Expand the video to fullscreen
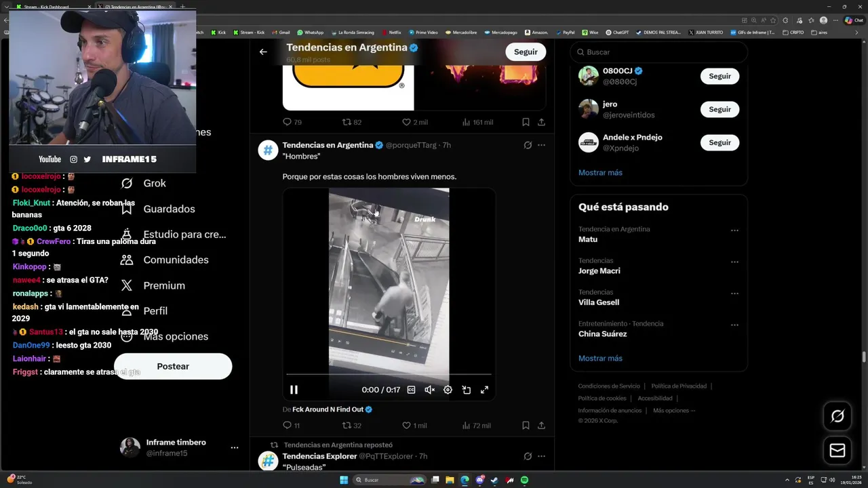The image size is (868, 488). 484,390
